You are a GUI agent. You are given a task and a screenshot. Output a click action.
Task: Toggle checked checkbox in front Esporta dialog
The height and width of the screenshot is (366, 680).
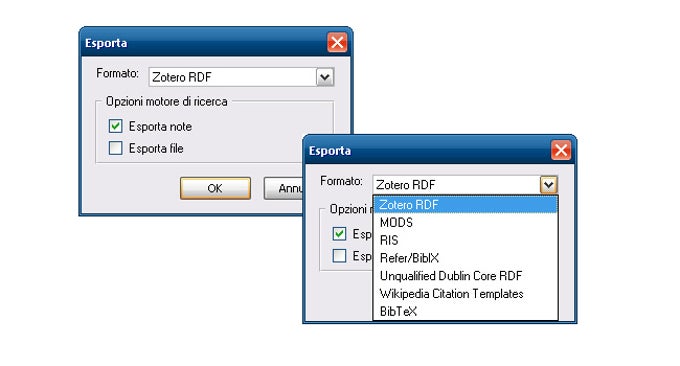click(339, 234)
